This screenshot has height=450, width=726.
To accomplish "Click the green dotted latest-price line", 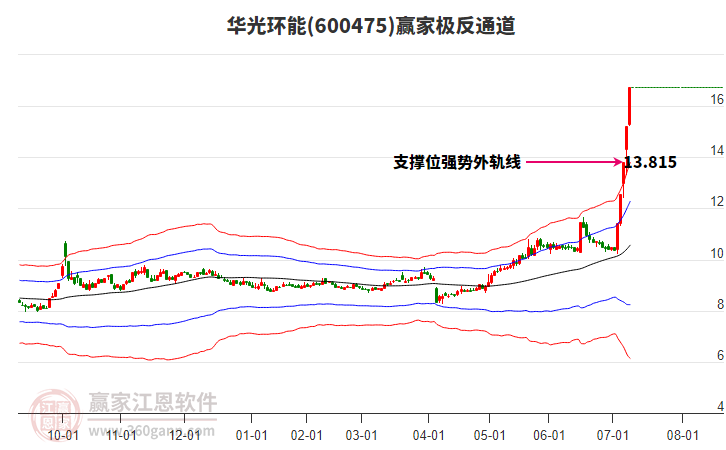I will [677, 87].
